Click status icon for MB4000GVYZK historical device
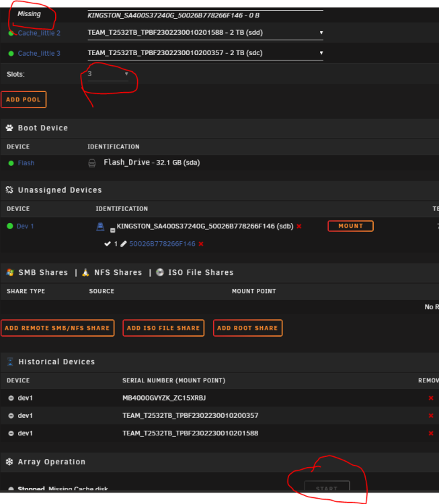The image size is (439, 504). pos(11,398)
